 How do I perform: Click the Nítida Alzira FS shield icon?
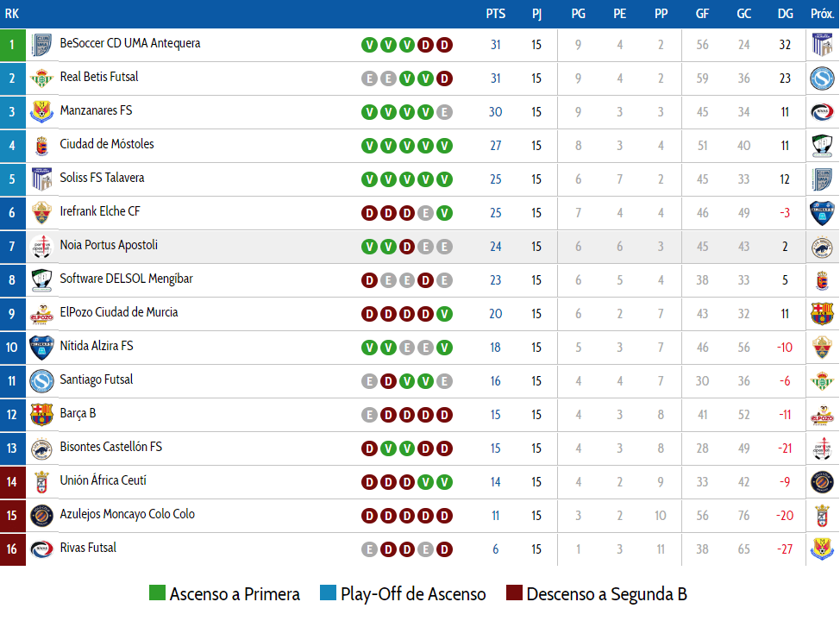tap(41, 347)
